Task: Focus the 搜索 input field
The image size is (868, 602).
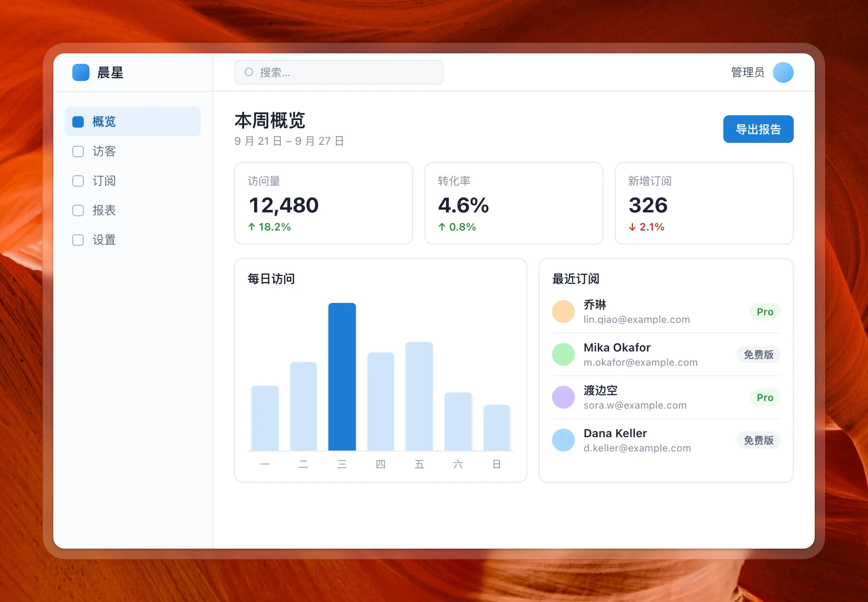Action: 339,72
